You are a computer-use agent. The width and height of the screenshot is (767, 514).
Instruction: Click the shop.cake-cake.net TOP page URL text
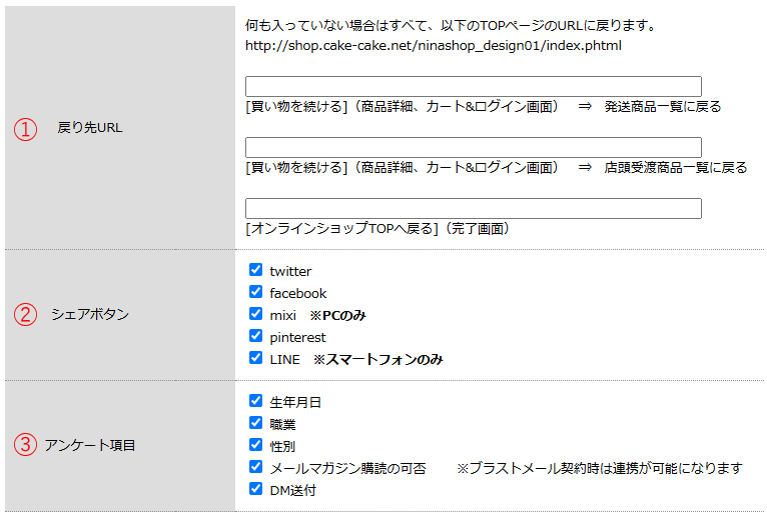(434, 46)
